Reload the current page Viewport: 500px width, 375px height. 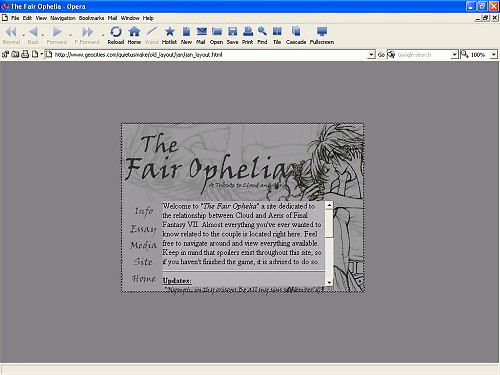coord(116,32)
